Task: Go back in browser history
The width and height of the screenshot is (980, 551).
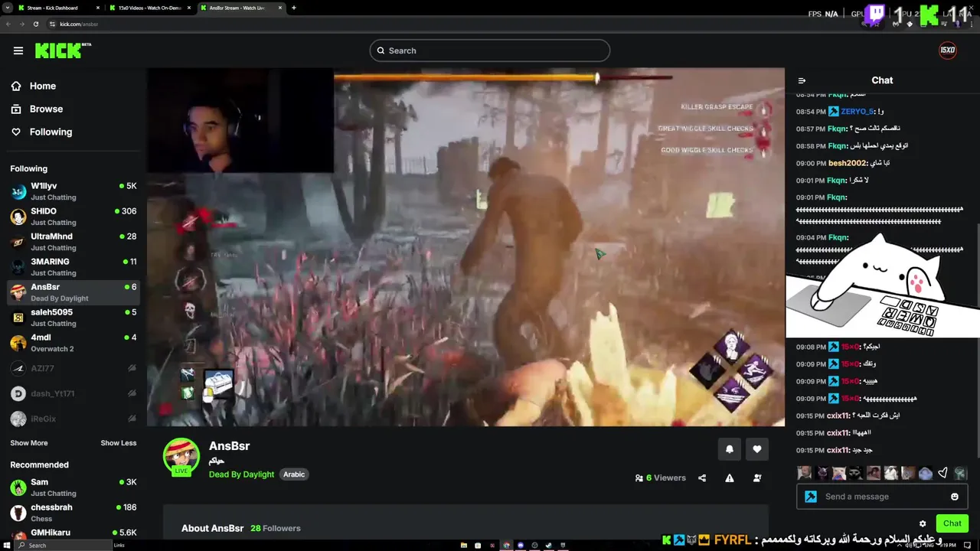Action: click(x=8, y=24)
